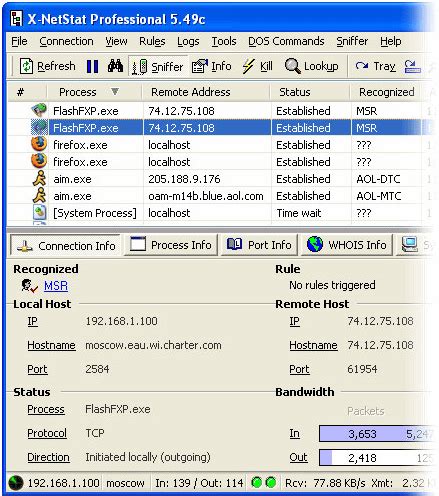Open the Rules menu
Screen dimensions: 439x496
point(152,41)
